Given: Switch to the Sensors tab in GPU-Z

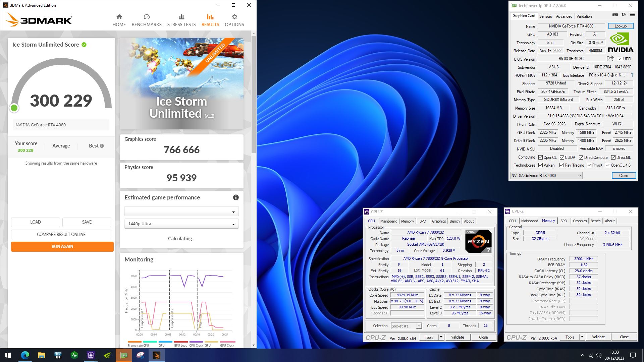Looking at the screenshot, I should pyautogui.click(x=545, y=16).
